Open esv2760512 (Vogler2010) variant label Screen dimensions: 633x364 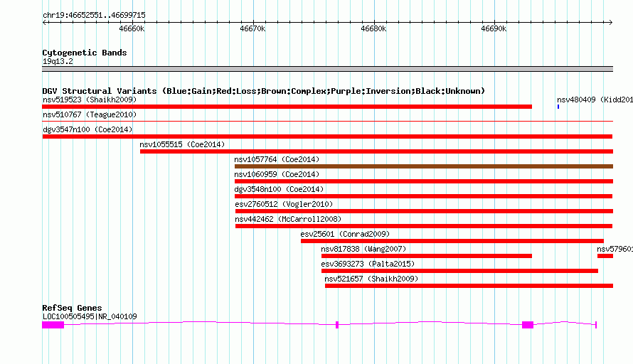pyautogui.click(x=284, y=204)
